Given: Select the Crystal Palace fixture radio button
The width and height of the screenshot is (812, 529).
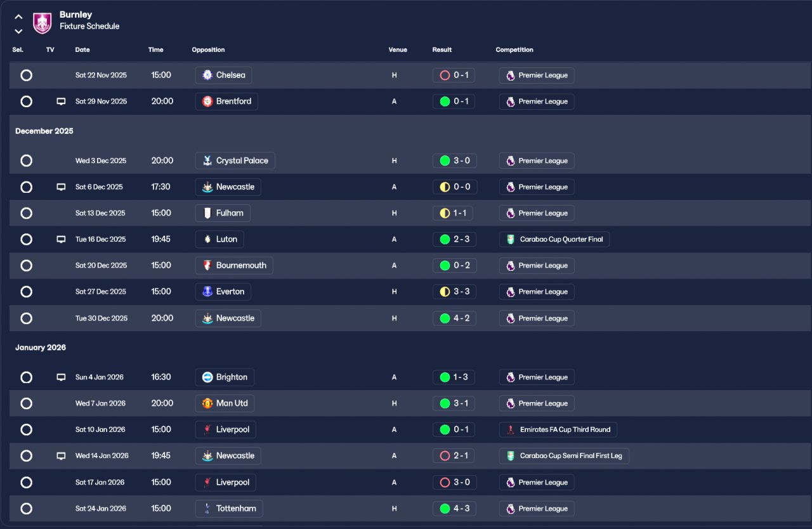Looking at the screenshot, I should (26, 161).
